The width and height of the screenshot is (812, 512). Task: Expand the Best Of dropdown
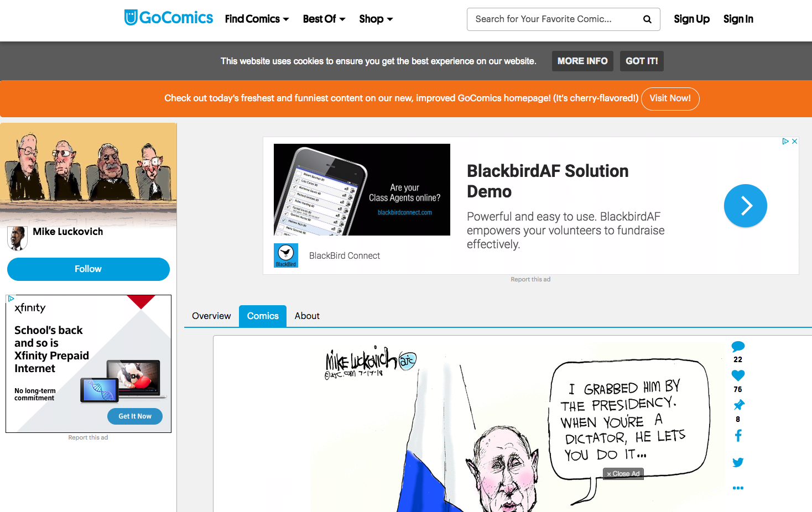324,19
